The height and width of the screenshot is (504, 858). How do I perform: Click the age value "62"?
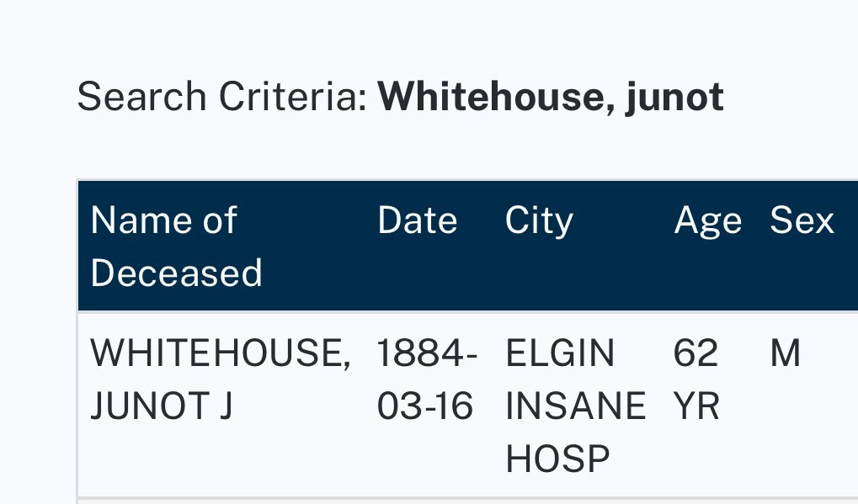coord(695,354)
